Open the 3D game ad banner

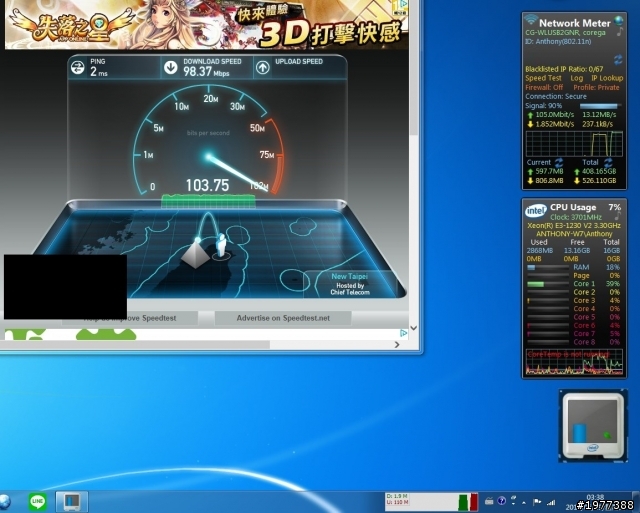click(207, 24)
